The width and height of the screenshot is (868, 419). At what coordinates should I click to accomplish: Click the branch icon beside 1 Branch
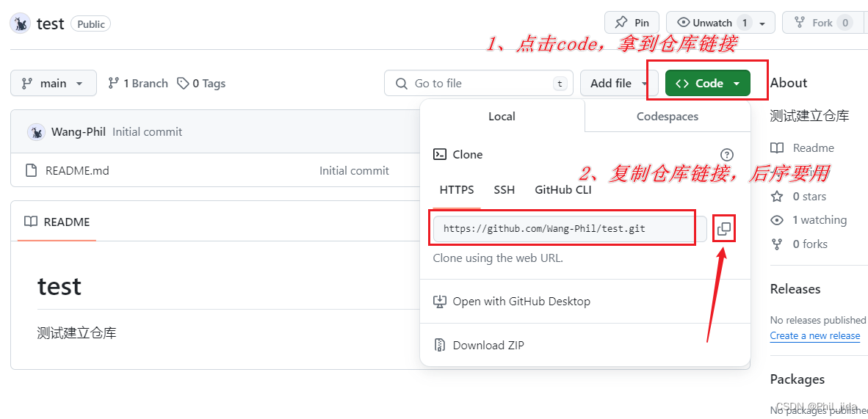tap(114, 83)
